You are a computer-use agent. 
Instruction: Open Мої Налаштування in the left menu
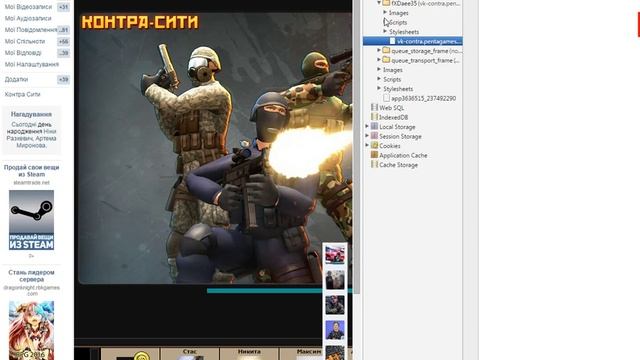tap(31, 64)
